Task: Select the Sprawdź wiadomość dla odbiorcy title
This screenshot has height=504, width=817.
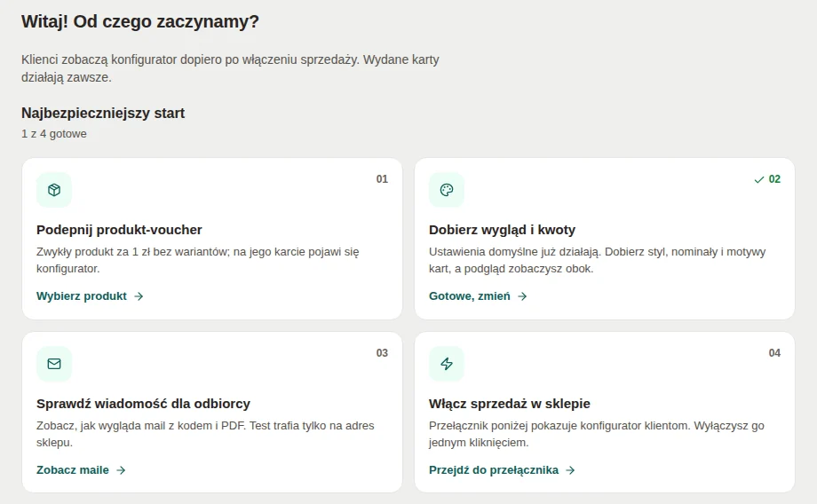Action: pyautogui.click(x=143, y=404)
